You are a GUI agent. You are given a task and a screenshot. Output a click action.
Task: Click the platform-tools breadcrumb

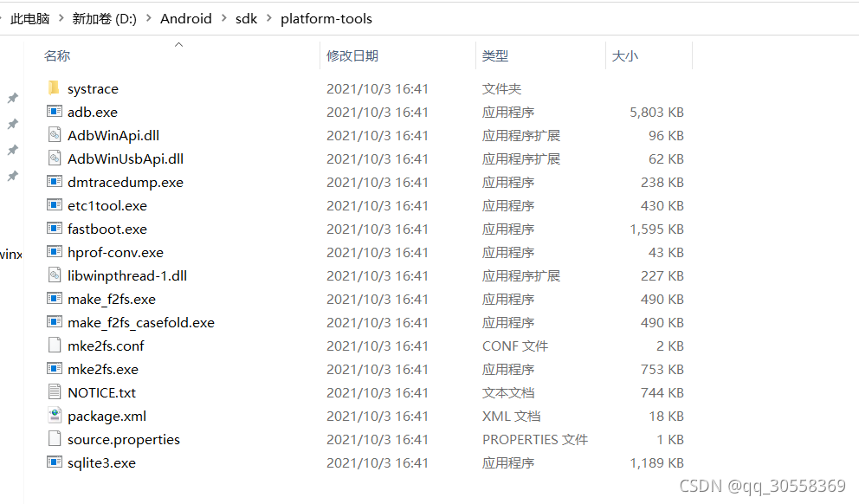[326, 19]
